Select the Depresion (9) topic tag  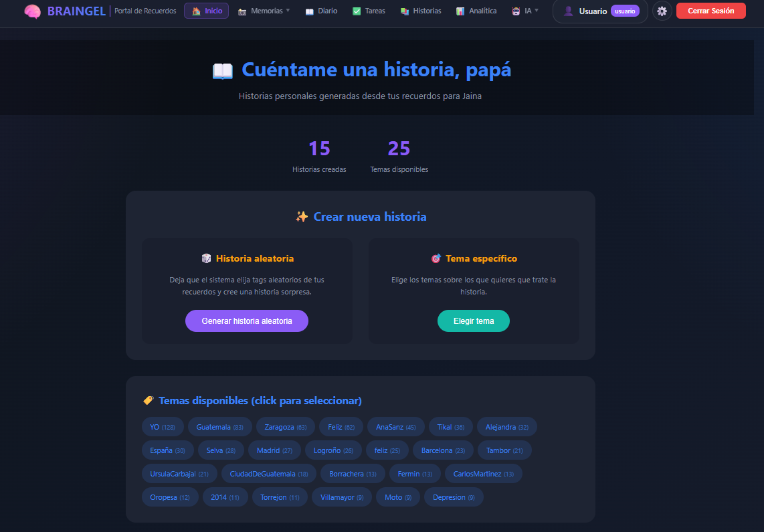[454, 497]
